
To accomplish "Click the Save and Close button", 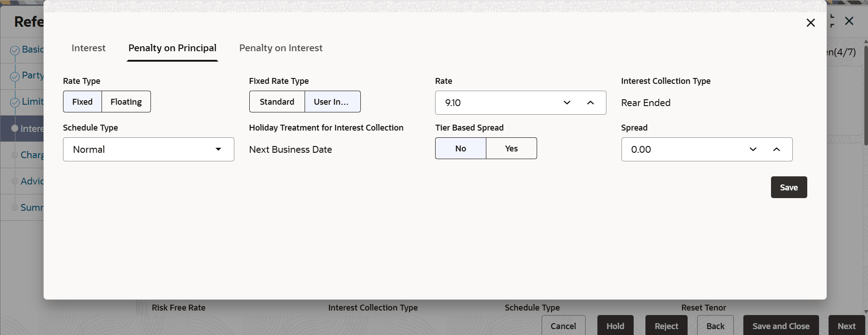I will click(781, 326).
